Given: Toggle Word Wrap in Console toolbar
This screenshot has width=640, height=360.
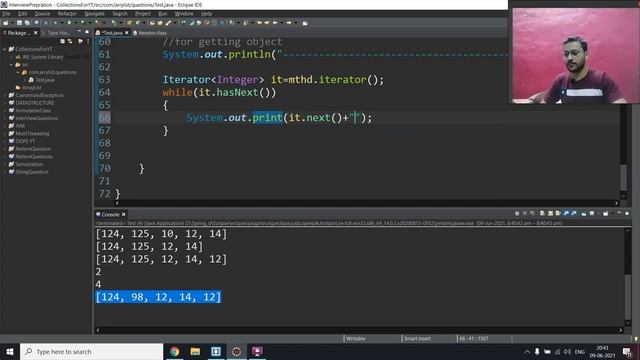Looking at the screenshot, I should pos(558,213).
